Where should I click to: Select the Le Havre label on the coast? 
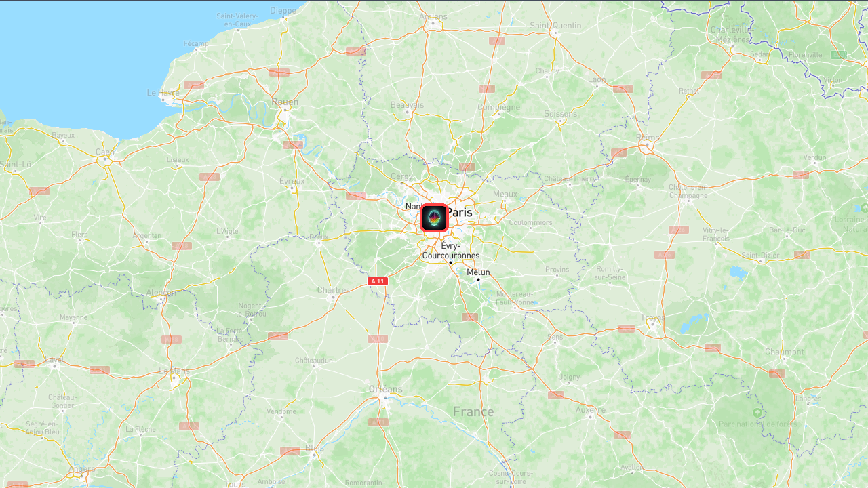click(x=163, y=93)
